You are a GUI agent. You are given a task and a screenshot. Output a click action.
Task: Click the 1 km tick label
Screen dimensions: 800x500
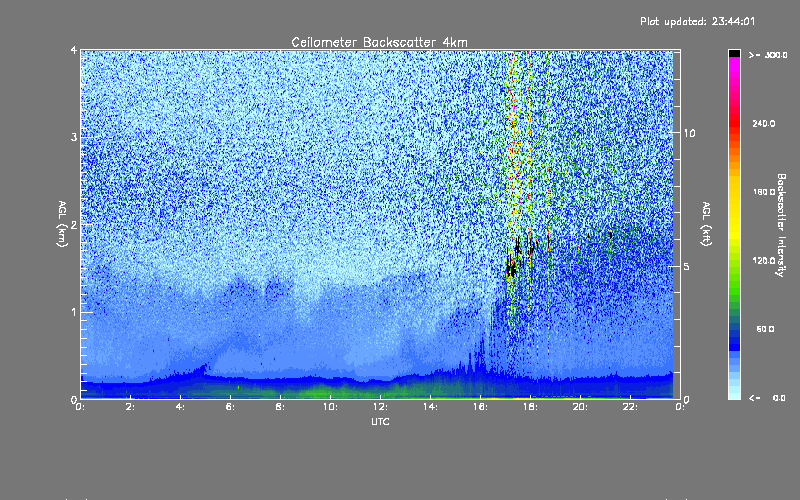(x=74, y=312)
